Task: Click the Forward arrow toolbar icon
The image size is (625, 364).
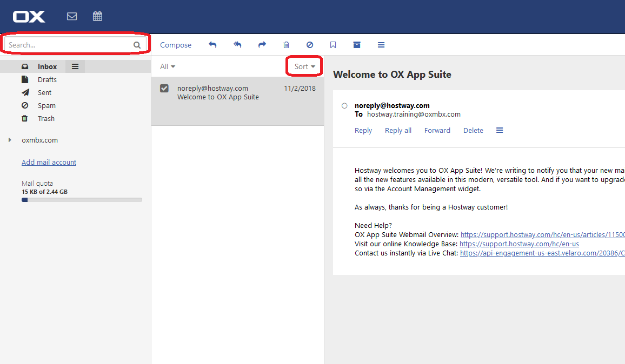Action: [262, 45]
